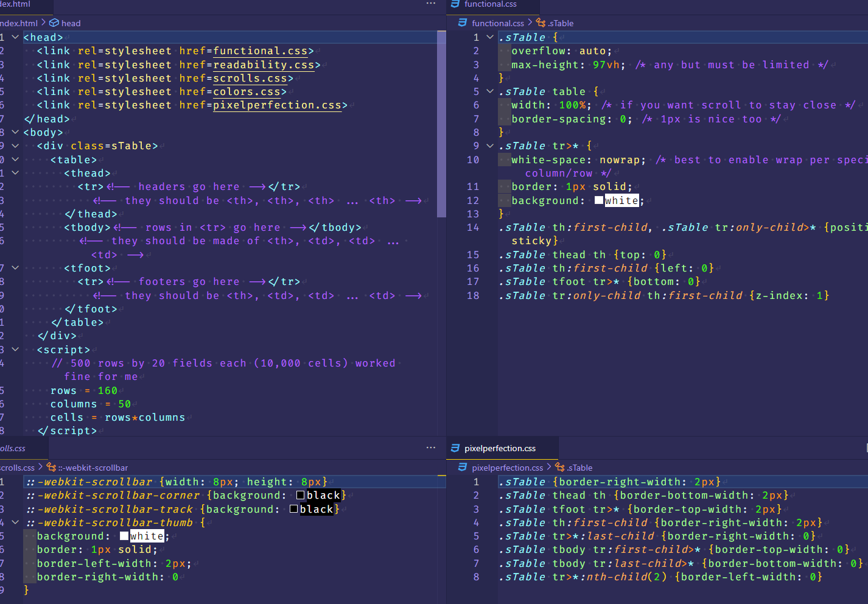Follow the colors.css href link
Screen dimensions: 868x604
[247, 91]
